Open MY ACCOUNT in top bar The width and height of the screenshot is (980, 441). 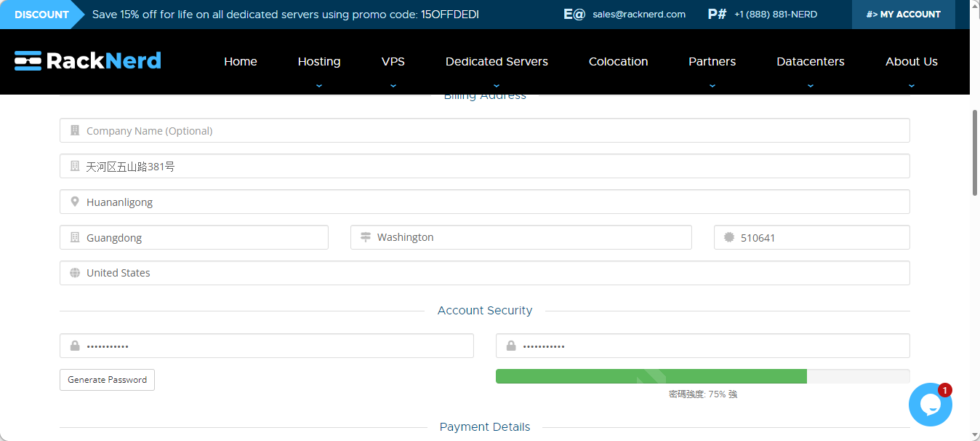[903, 15]
